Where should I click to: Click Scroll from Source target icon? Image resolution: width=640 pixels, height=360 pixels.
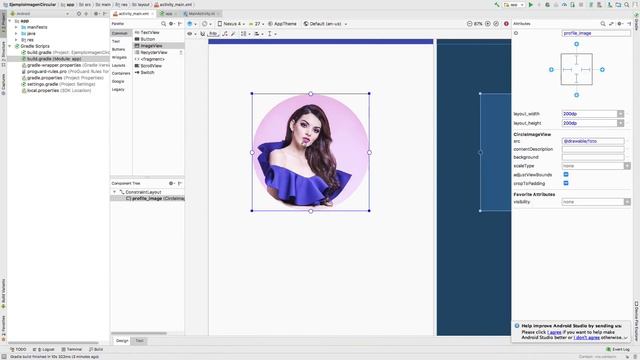79,13
